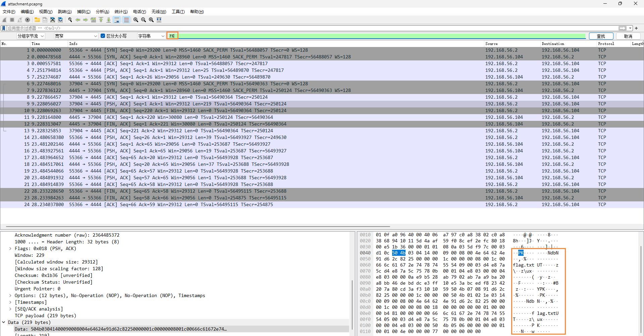Image resolution: width=644 pixels, height=336 pixels.
Task: Go back to previous packet arrow
Action: point(77,20)
